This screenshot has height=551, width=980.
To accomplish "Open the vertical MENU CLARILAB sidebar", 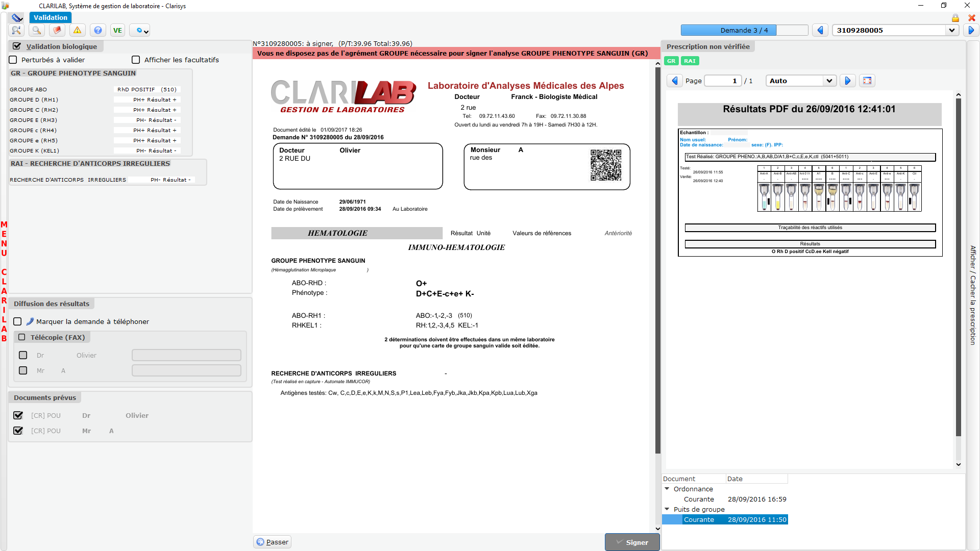I will pos(4,281).
